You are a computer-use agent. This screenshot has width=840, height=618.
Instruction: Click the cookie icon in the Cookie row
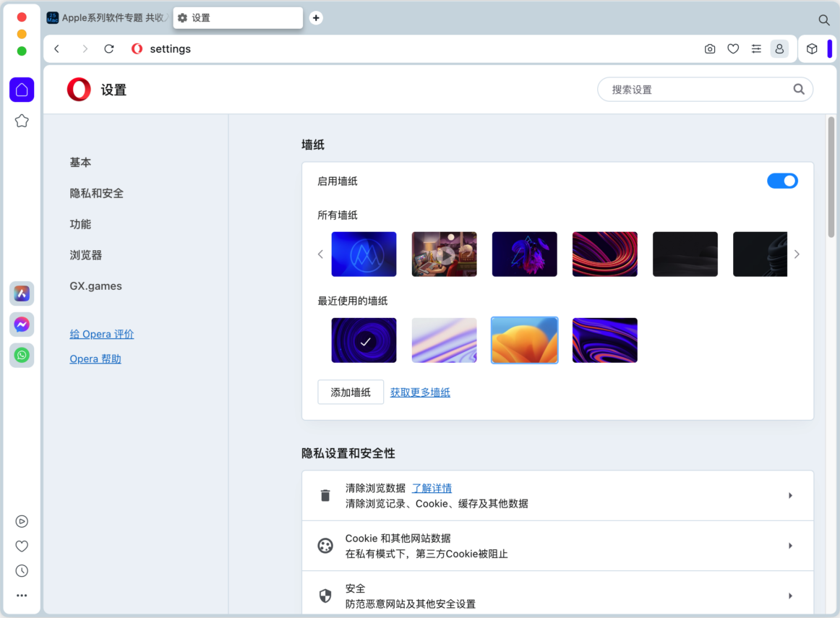coord(325,546)
